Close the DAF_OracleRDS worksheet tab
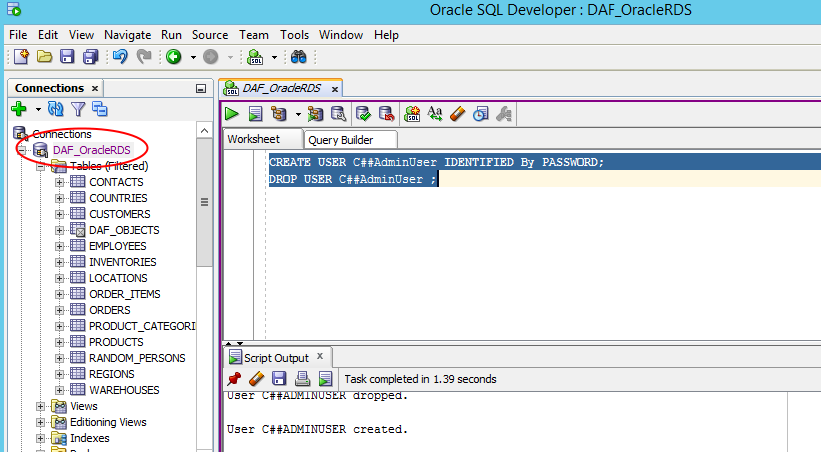 click(x=335, y=89)
